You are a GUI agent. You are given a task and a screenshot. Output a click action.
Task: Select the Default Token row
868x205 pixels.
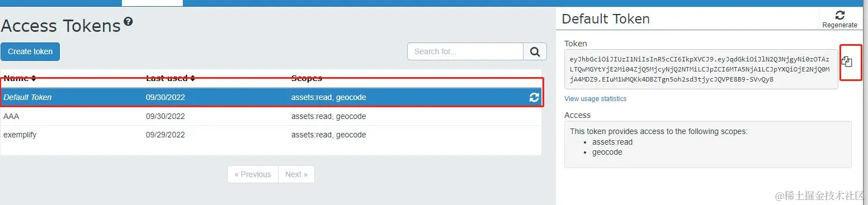coord(271,97)
